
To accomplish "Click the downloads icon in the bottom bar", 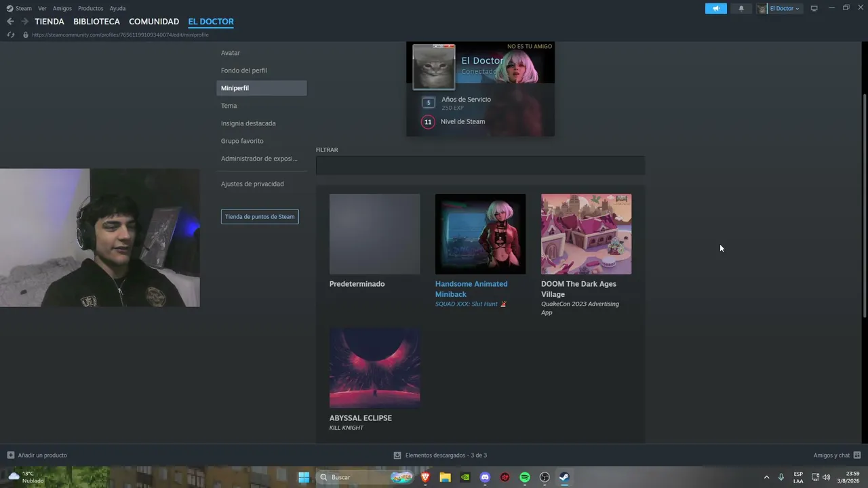I will (x=397, y=455).
